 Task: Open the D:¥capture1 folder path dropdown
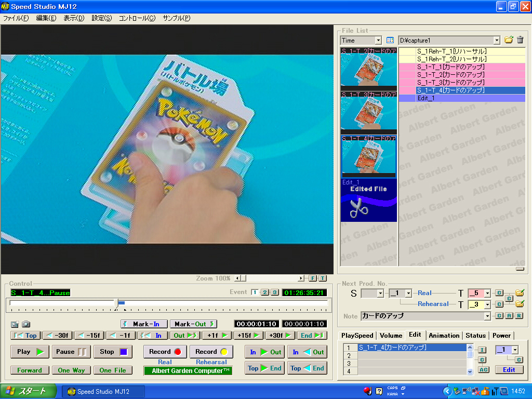pyautogui.click(x=497, y=41)
